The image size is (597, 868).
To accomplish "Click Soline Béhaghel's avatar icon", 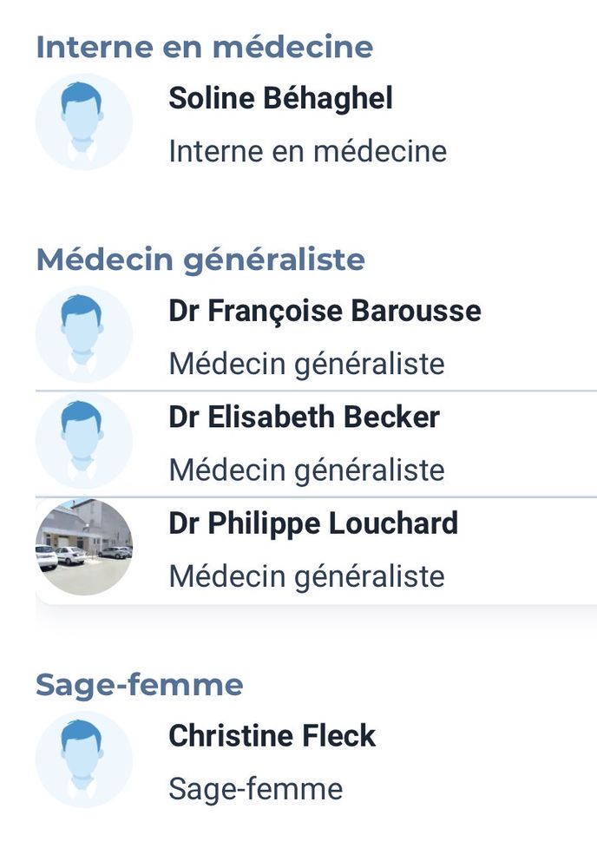I will point(84,122).
